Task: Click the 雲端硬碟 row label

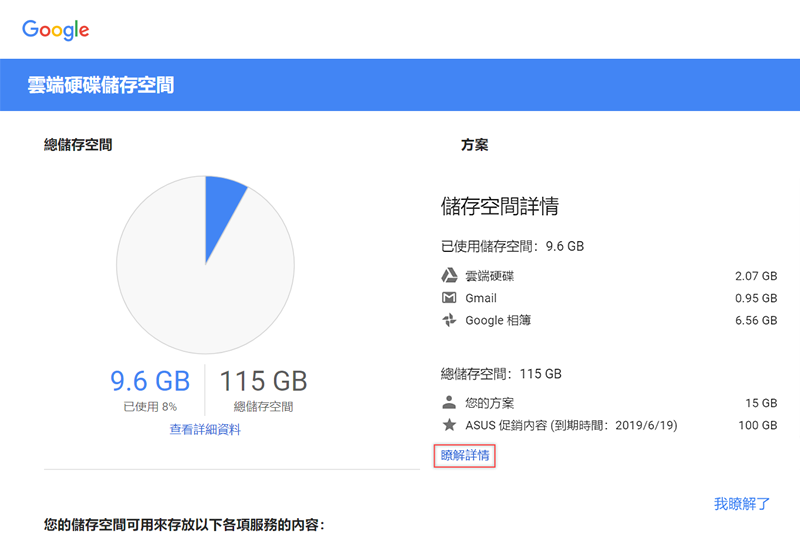Action: [x=490, y=276]
